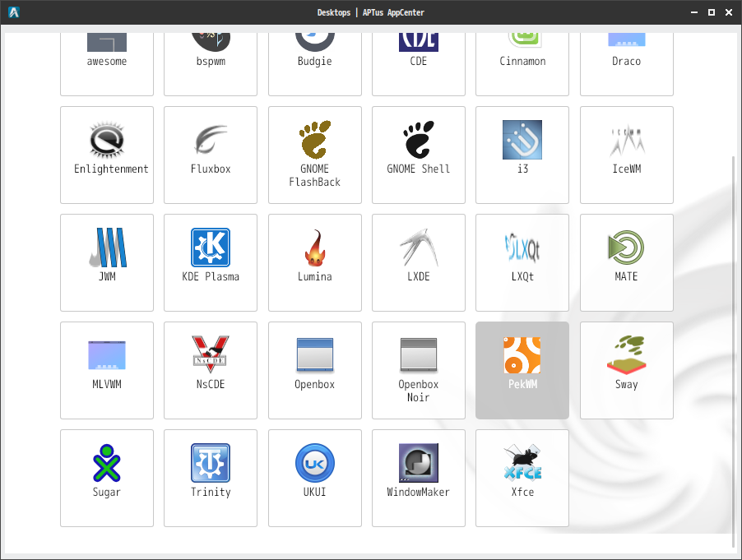Click the "Openbox Noir" label text
This screenshot has width=742, height=560.
[x=419, y=391]
